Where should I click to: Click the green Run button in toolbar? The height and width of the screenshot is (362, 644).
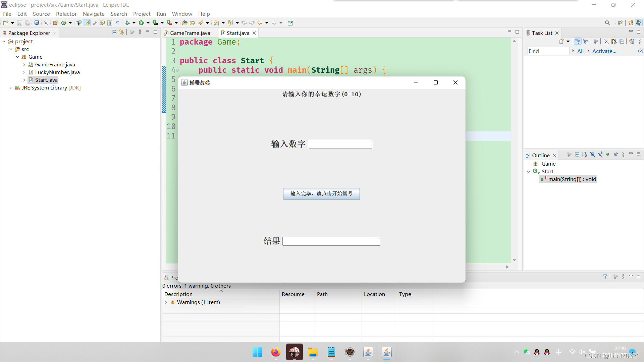pos(141,23)
